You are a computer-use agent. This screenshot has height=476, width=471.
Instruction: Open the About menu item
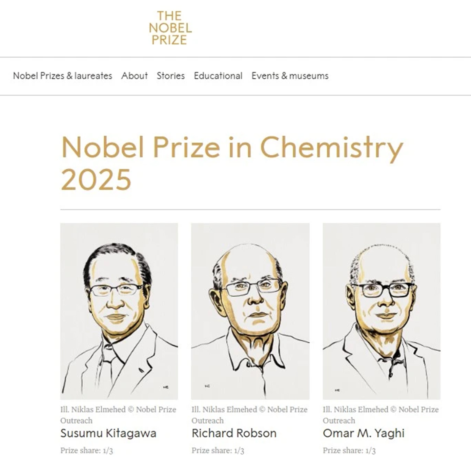coord(135,76)
